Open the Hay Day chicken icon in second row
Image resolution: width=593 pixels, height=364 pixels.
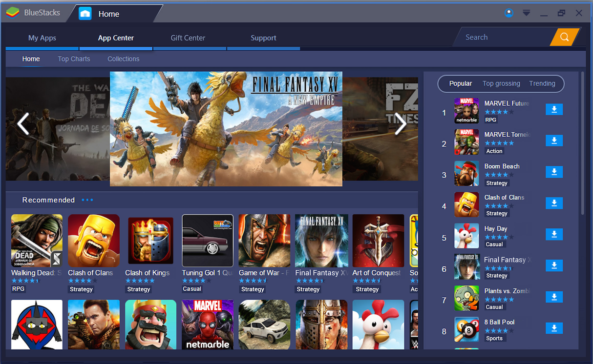378,324
